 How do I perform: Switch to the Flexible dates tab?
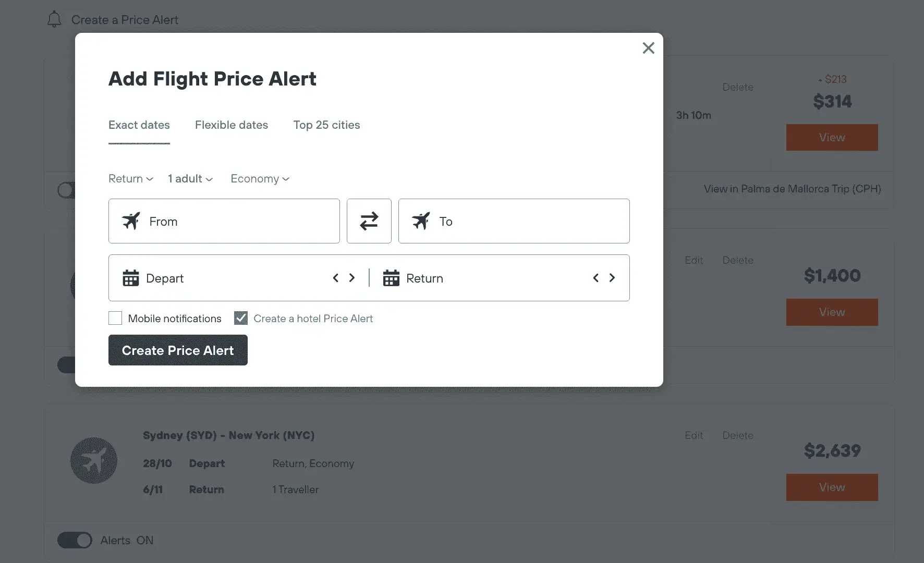232,125
